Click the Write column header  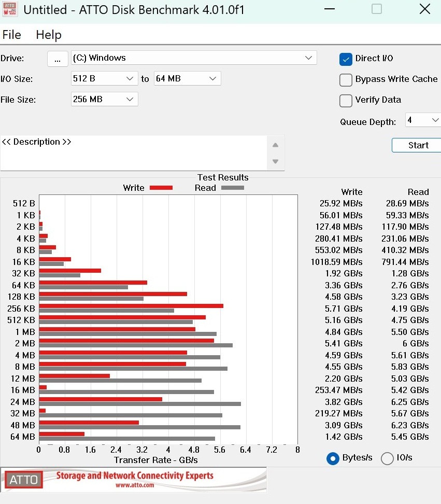tap(352, 192)
